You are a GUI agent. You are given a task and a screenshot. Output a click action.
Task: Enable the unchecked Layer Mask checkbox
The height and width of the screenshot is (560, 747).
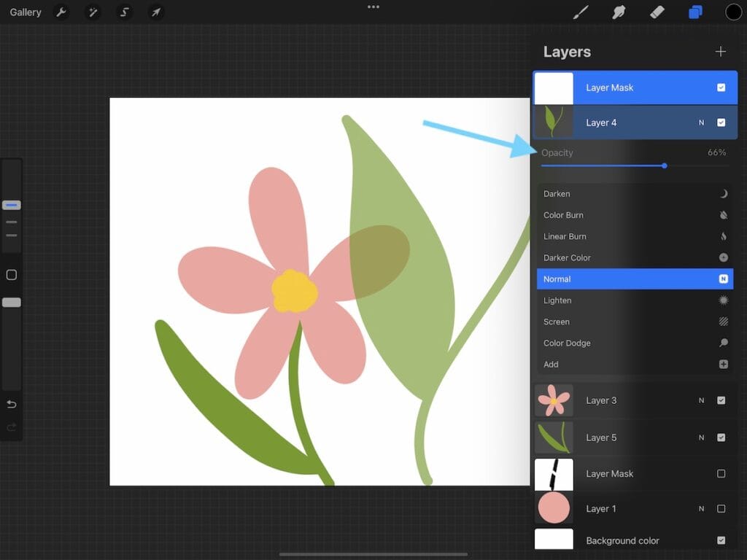click(x=721, y=473)
